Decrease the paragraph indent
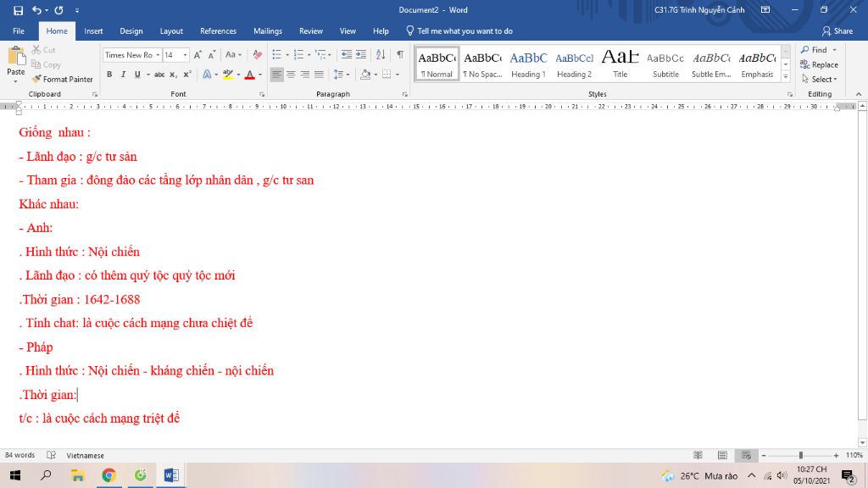Screen dimensions: 868x488 click(x=347, y=55)
